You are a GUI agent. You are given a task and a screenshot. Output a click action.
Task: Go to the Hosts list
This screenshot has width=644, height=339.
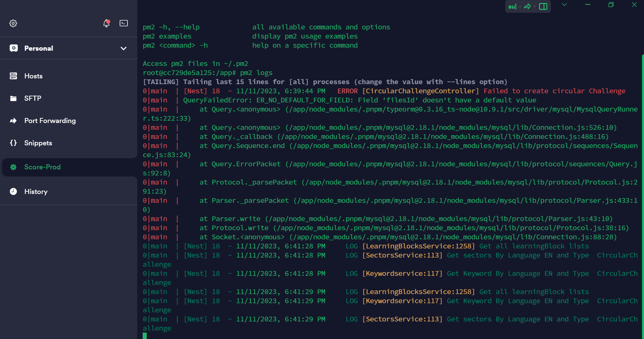[x=33, y=76]
